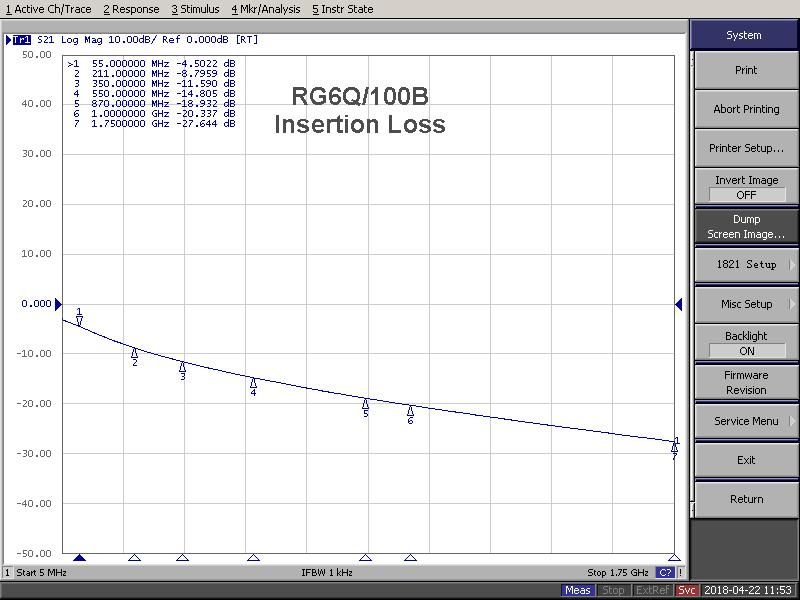Click the red Svc status indicator

[x=686, y=590]
